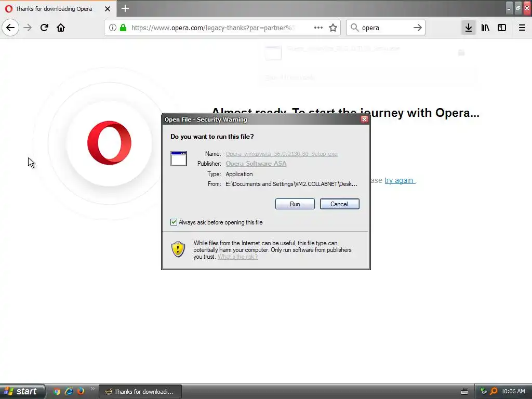Reload the current page
The image size is (532, 399).
(x=44, y=28)
